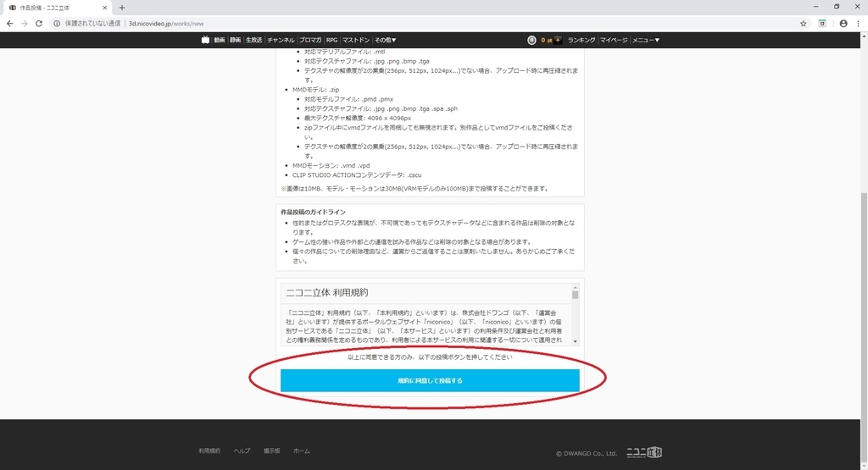Close the 作品投稿 - ニコニ立体 tab
Screen dimensions: 868x470
pyautogui.click(x=105, y=8)
